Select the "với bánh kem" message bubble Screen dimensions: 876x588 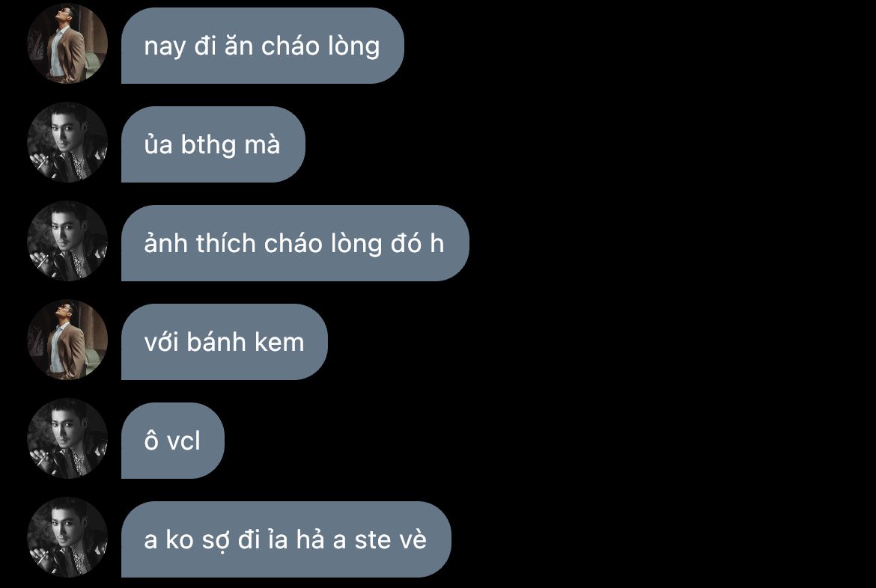pos(224,343)
